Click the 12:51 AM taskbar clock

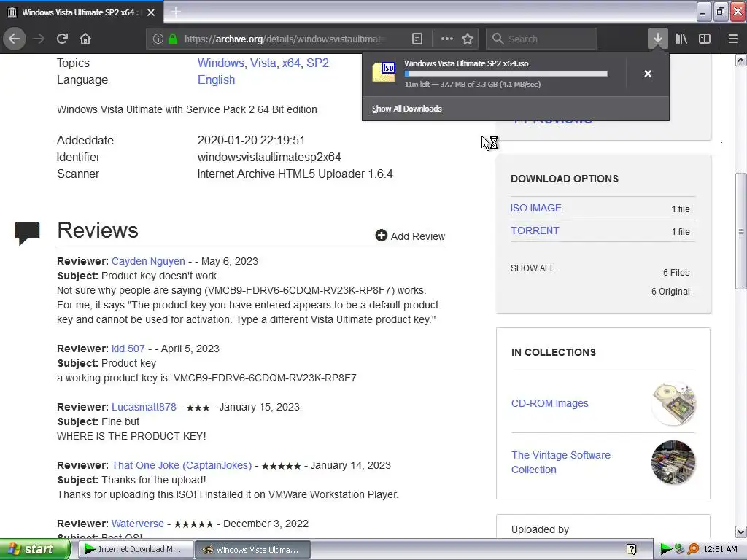(720, 550)
